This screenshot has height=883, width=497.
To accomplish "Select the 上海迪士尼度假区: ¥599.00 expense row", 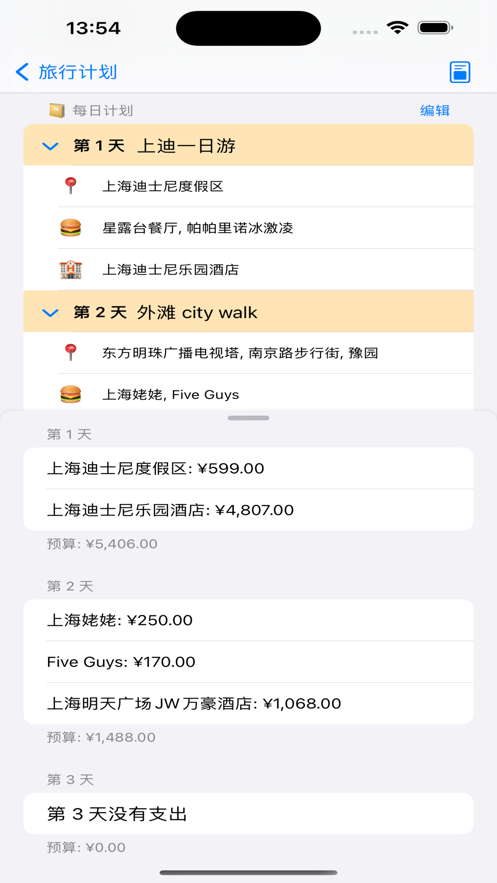I will tap(248, 469).
